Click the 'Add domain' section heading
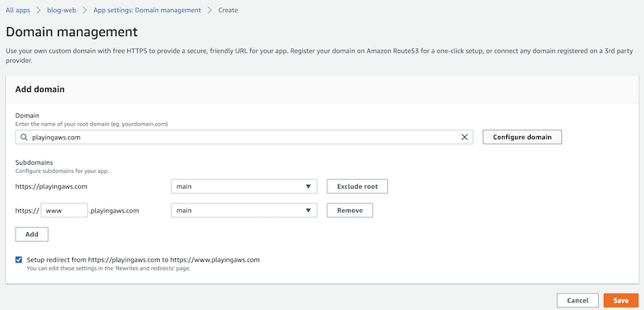 pyautogui.click(x=40, y=89)
